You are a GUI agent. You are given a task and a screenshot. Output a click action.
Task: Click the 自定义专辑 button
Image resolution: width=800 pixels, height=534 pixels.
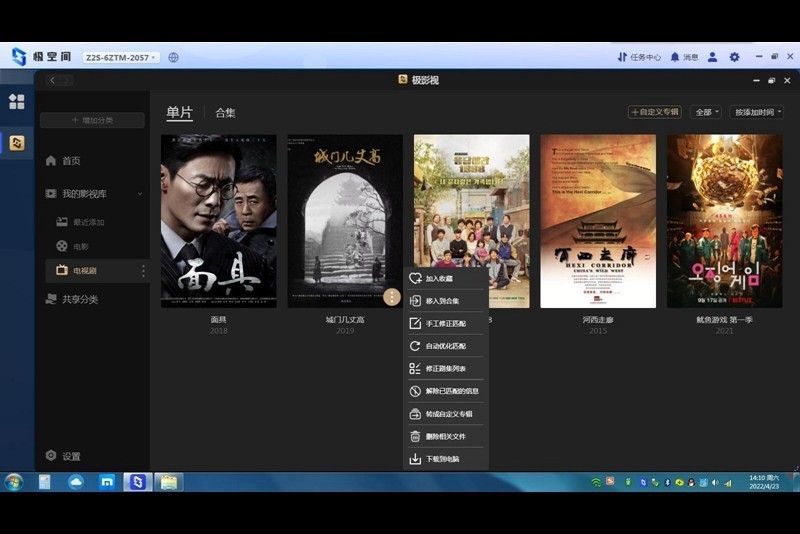pos(655,112)
